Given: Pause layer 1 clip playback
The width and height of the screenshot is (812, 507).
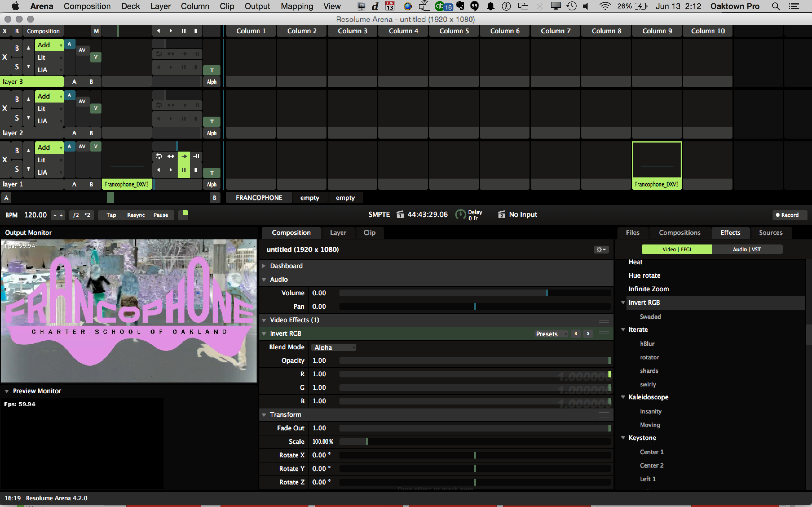Looking at the screenshot, I should 184,170.
